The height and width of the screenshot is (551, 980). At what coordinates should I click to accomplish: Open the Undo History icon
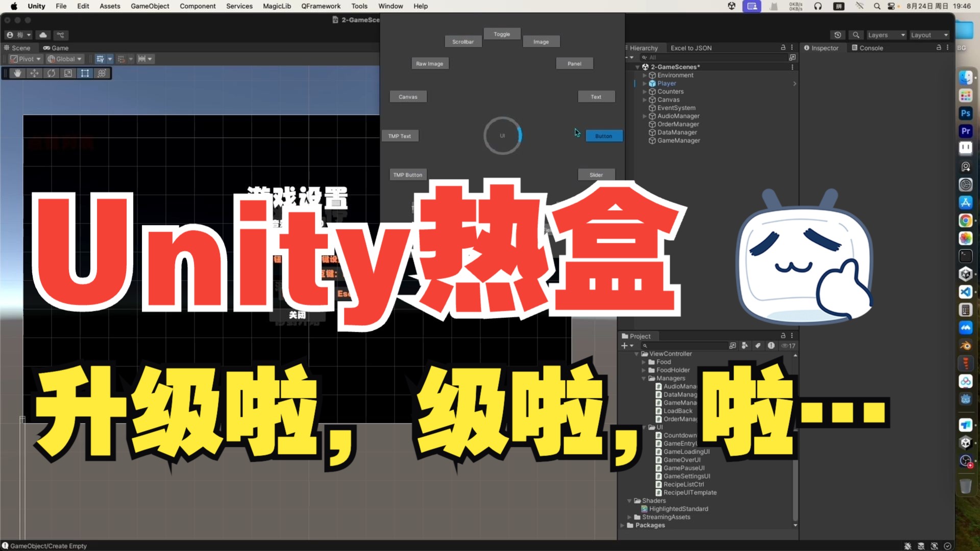838,35
